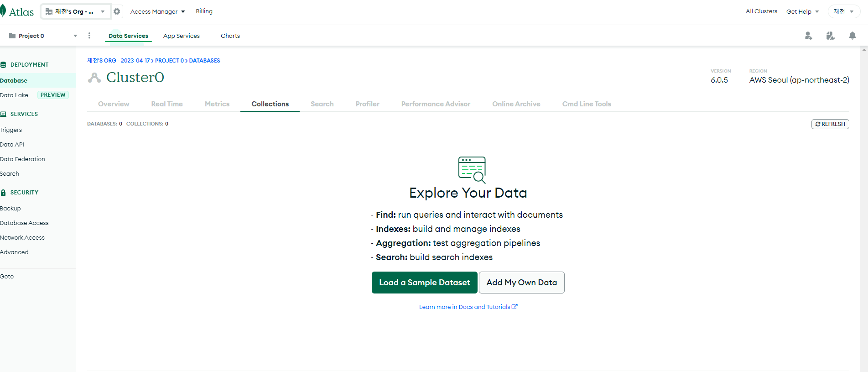
Task: Click the Cluster0 title
Action: coord(135,78)
